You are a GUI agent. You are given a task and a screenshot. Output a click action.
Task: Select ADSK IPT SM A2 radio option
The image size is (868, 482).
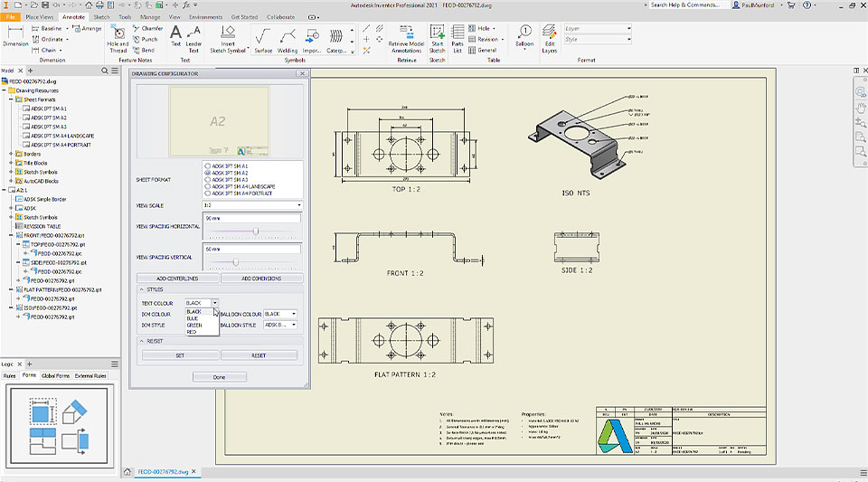[208, 173]
